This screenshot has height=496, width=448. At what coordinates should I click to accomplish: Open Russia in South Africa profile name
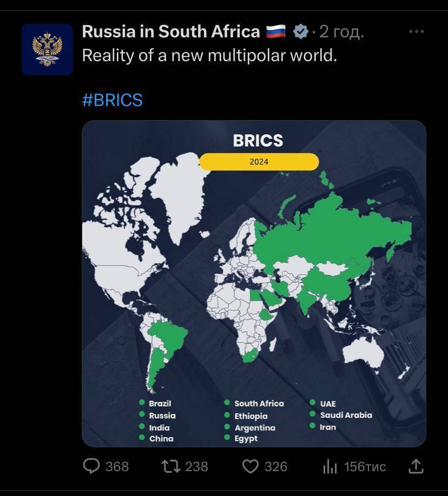point(171,31)
